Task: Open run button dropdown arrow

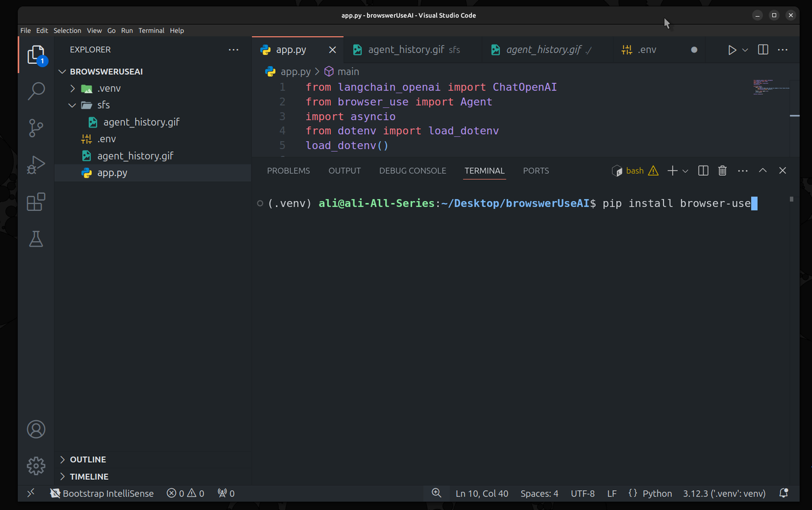Action: click(745, 50)
